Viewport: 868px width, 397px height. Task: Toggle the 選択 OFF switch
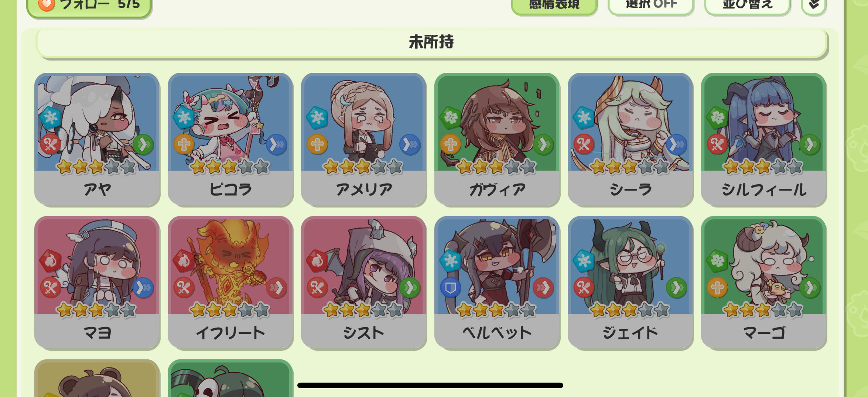coord(651,5)
